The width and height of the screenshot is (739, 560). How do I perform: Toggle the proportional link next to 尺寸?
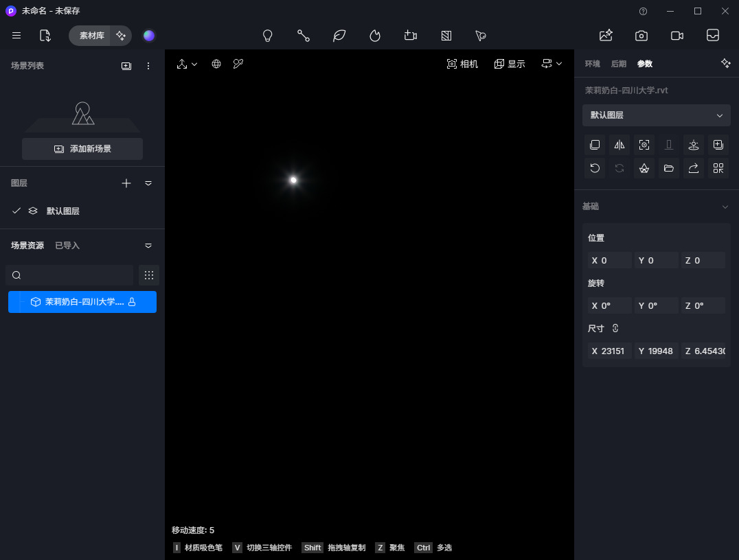coord(615,329)
